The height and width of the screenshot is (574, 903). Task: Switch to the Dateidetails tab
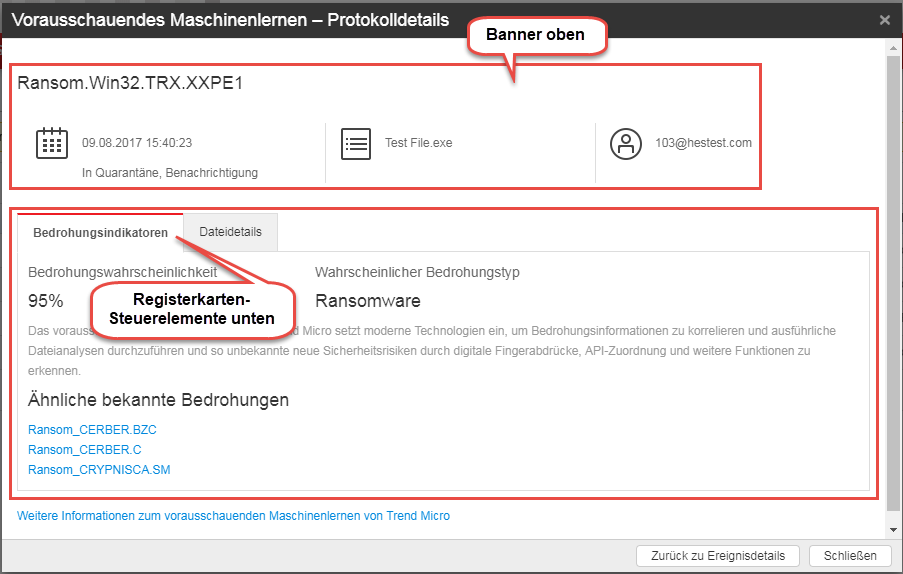pyautogui.click(x=230, y=232)
